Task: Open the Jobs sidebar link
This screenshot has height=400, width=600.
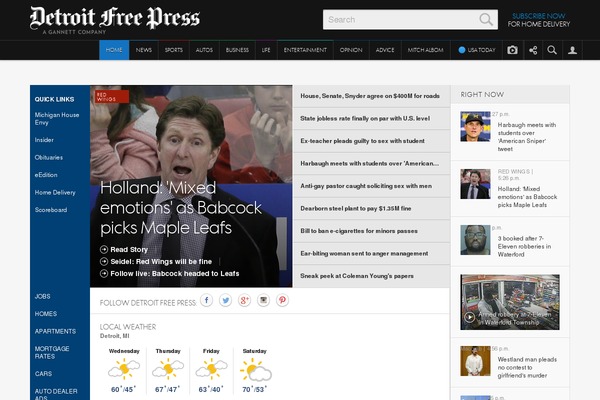Action: pyautogui.click(x=42, y=296)
